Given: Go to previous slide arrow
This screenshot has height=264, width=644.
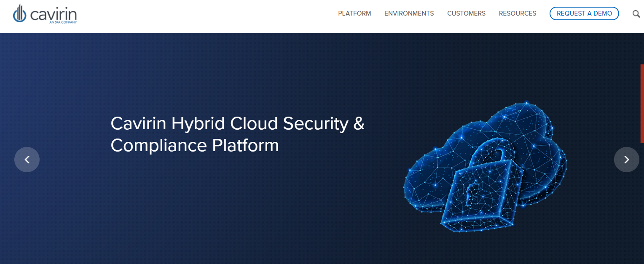Looking at the screenshot, I should (27, 160).
